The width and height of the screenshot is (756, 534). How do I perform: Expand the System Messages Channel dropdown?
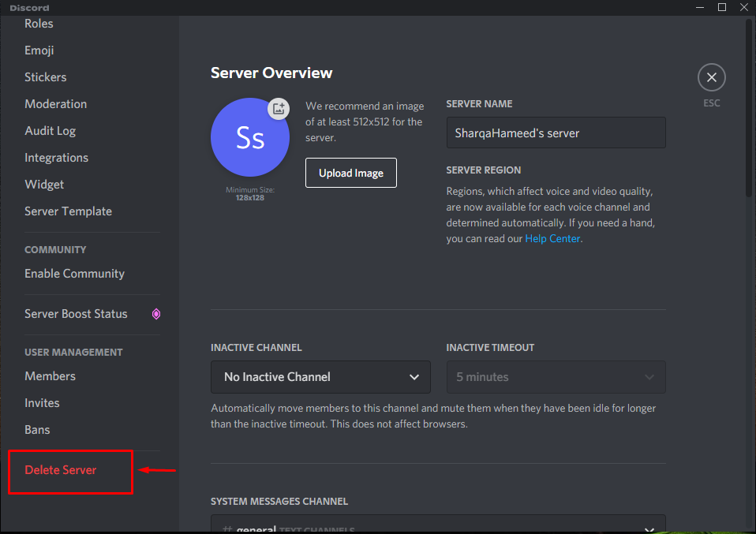[x=438, y=527]
